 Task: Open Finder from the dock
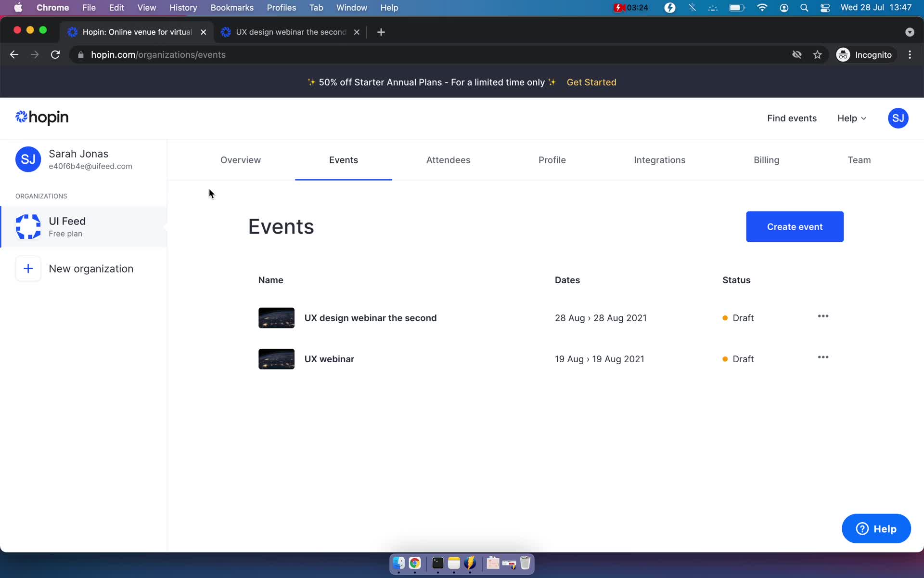coord(398,563)
